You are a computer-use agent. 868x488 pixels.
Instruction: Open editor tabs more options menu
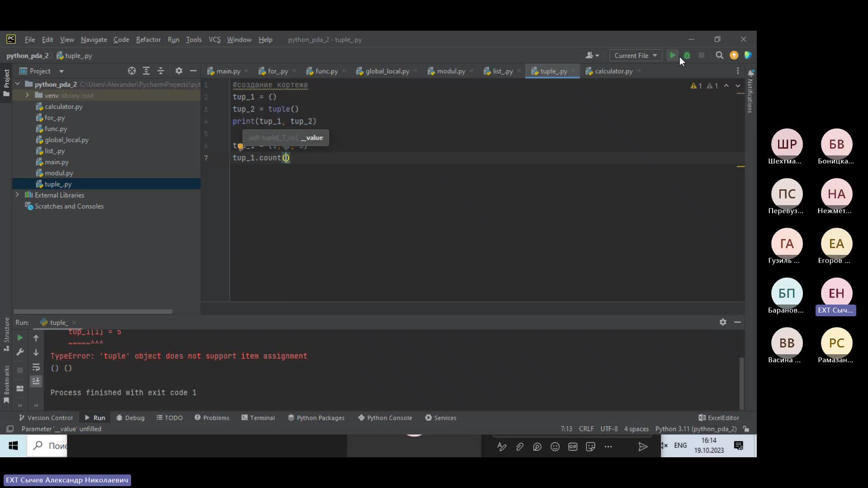click(738, 71)
